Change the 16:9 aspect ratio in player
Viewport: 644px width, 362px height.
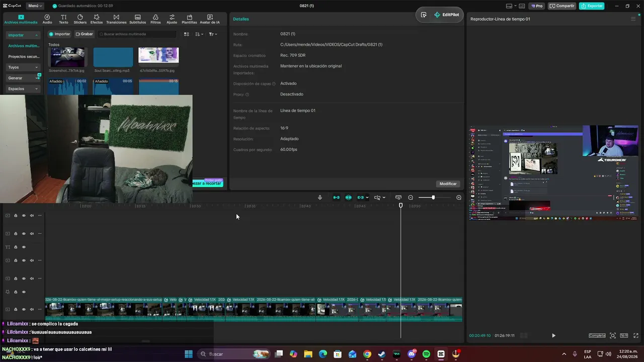point(624,335)
